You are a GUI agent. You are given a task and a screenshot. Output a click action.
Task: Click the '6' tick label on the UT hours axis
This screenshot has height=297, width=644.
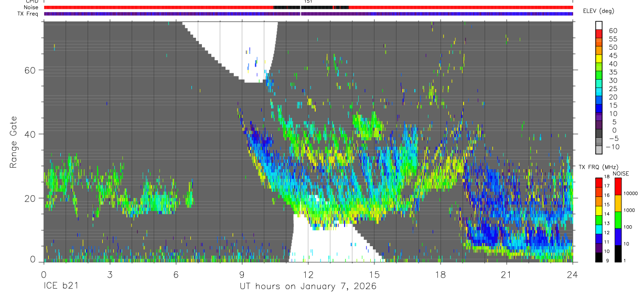176,274
